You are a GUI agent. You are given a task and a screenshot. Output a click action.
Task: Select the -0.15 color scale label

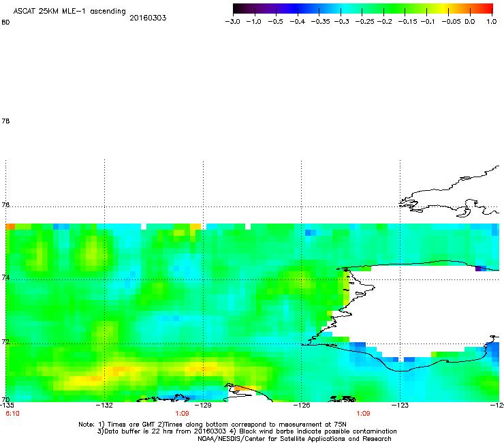pyautogui.click(x=407, y=22)
